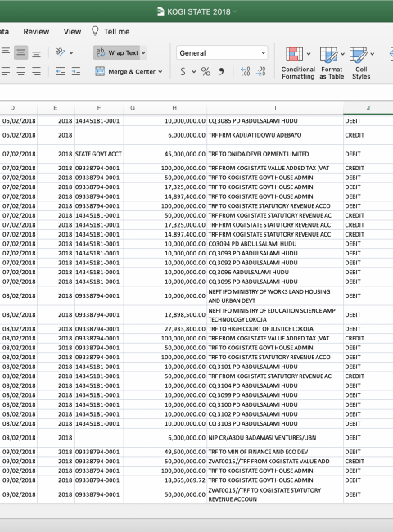Click Merge & Center button
393x532 pixels.
pyautogui.click(x=125, y=71)
